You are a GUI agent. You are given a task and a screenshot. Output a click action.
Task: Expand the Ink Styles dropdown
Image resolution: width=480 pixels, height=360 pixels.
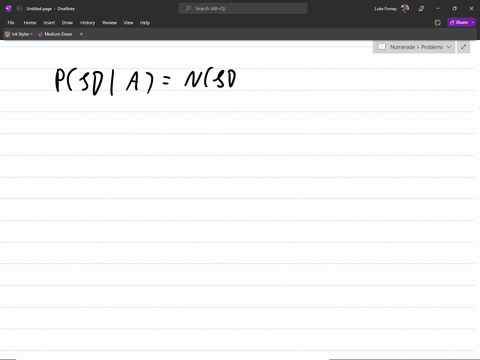click(19, 34)
